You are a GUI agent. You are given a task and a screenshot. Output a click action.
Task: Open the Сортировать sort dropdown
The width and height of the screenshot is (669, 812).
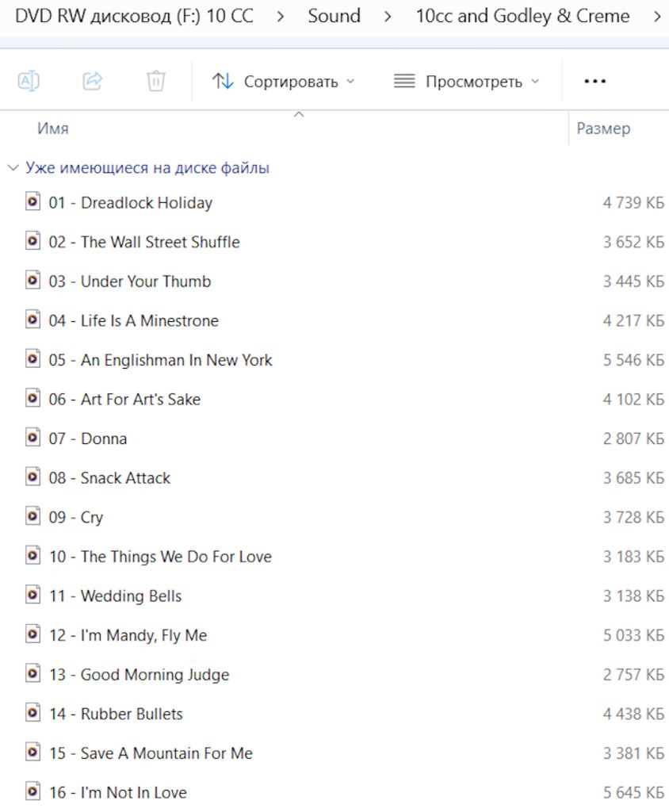(x=283, y=82)
